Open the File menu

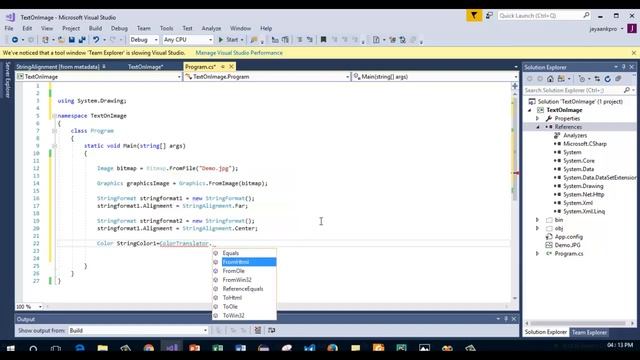(x=9, y=28)
